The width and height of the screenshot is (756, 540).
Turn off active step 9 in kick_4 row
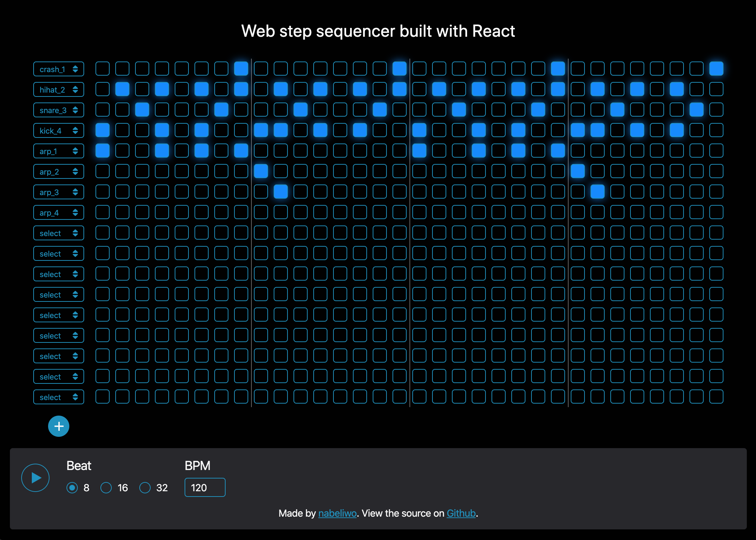point(261,130)
